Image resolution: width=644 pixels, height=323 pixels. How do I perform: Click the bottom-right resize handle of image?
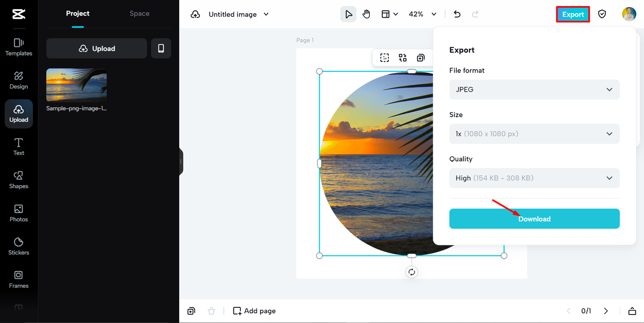click(x=504, y=256)
